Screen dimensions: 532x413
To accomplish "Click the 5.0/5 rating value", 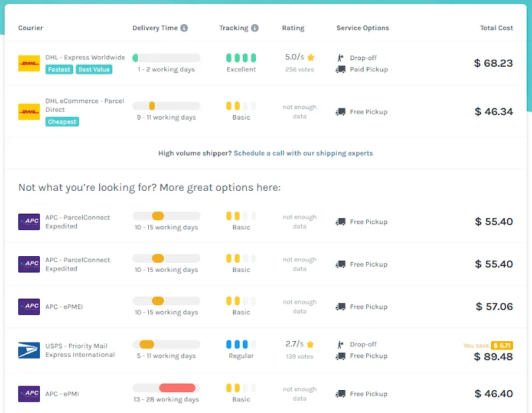I will pyautogui.click(x=294, y=57).
